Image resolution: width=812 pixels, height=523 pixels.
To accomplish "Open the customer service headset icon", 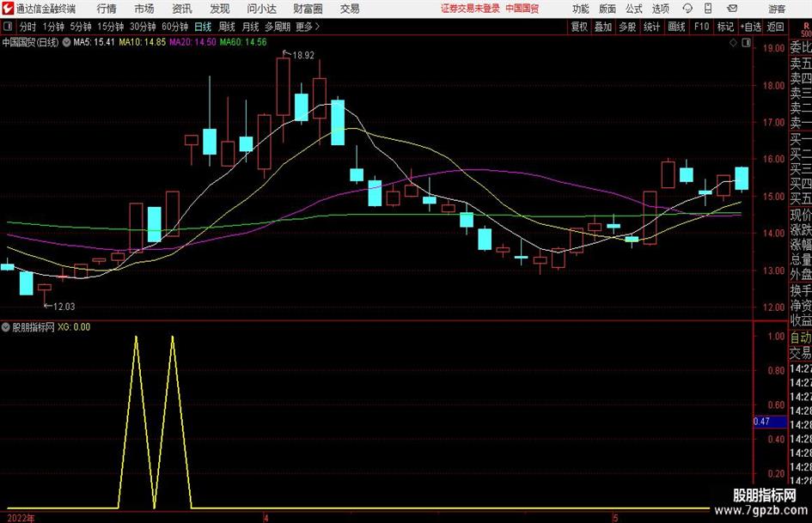I will (x=687, y=9).
